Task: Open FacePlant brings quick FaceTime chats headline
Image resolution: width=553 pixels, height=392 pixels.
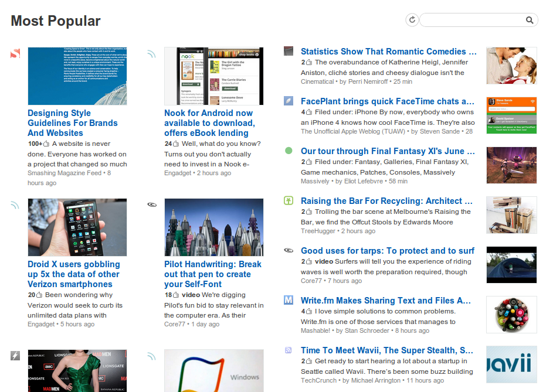Action: pyautogui.click(x=388, y=101)
